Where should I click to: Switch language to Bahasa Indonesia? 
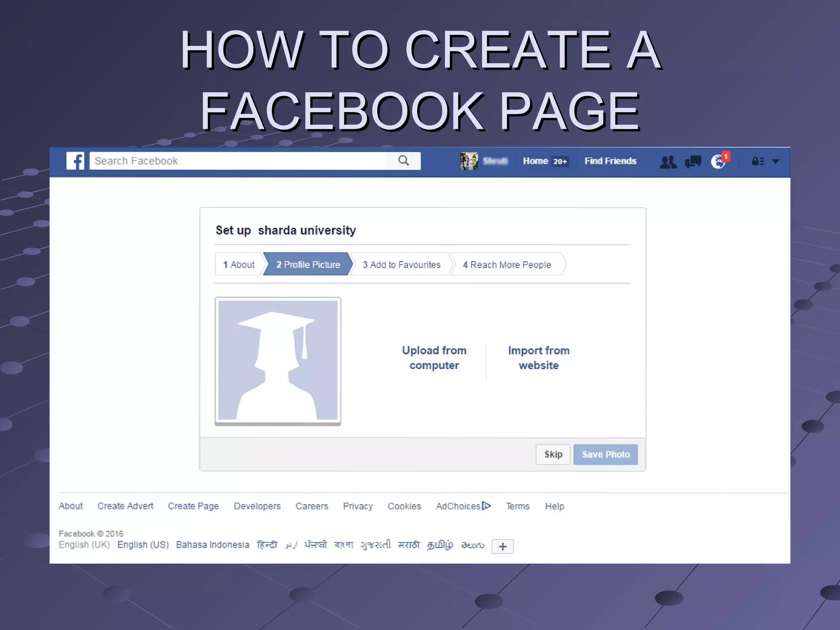(x=212, y=545)
